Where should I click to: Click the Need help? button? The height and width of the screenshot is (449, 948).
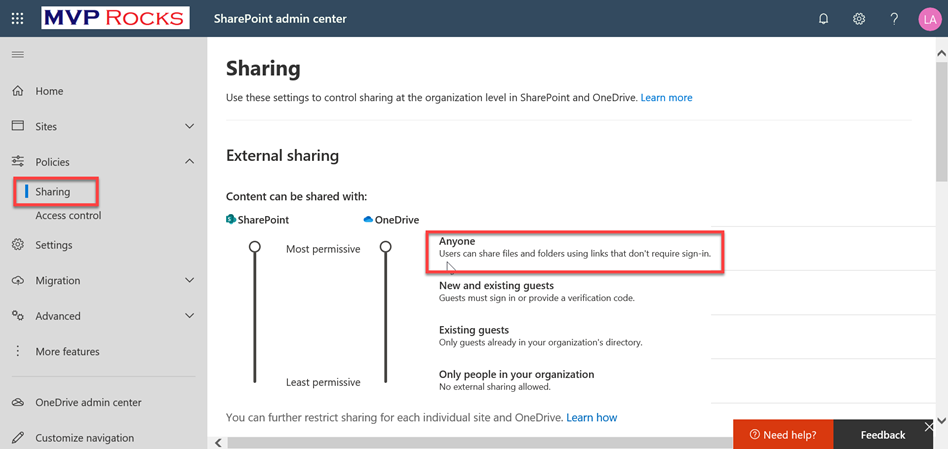coord(783,435)
